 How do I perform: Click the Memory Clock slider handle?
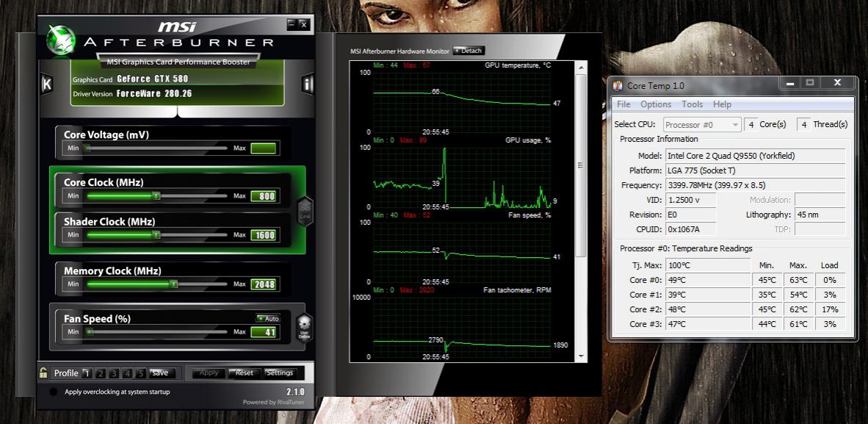[x=174, y=284]
